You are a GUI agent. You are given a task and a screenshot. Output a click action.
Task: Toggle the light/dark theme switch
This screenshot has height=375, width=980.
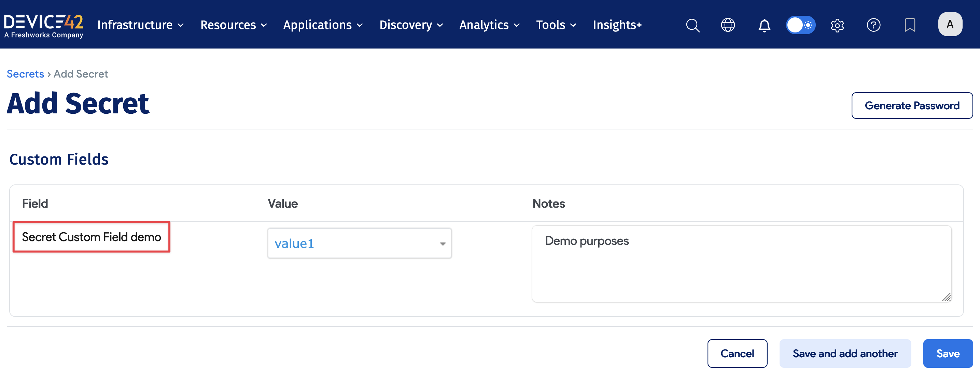coord(800,25)
